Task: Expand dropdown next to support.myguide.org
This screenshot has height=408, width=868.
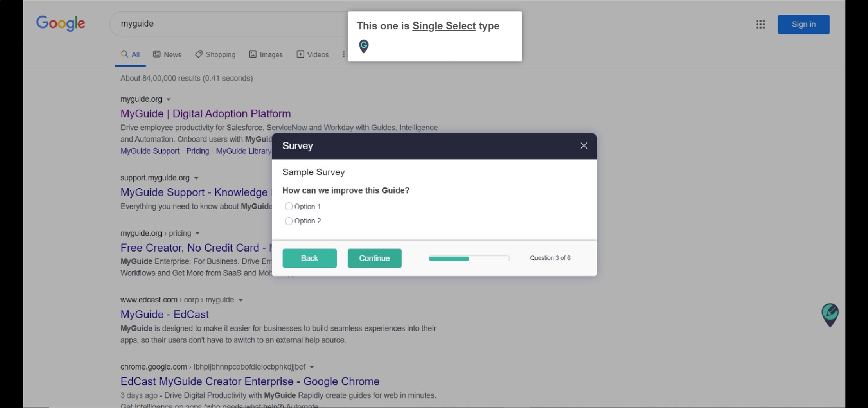Action: [196, 178]
